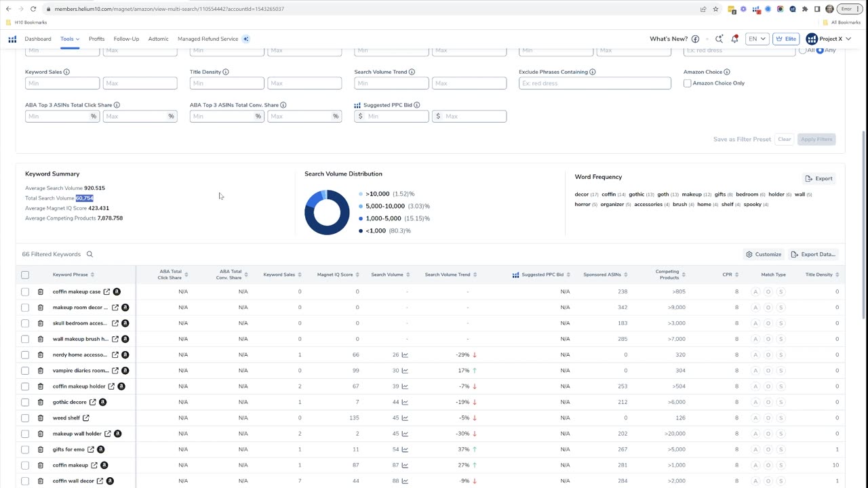Open What's New link
This screenshot has height=488, width=868.
coord(669,39)
